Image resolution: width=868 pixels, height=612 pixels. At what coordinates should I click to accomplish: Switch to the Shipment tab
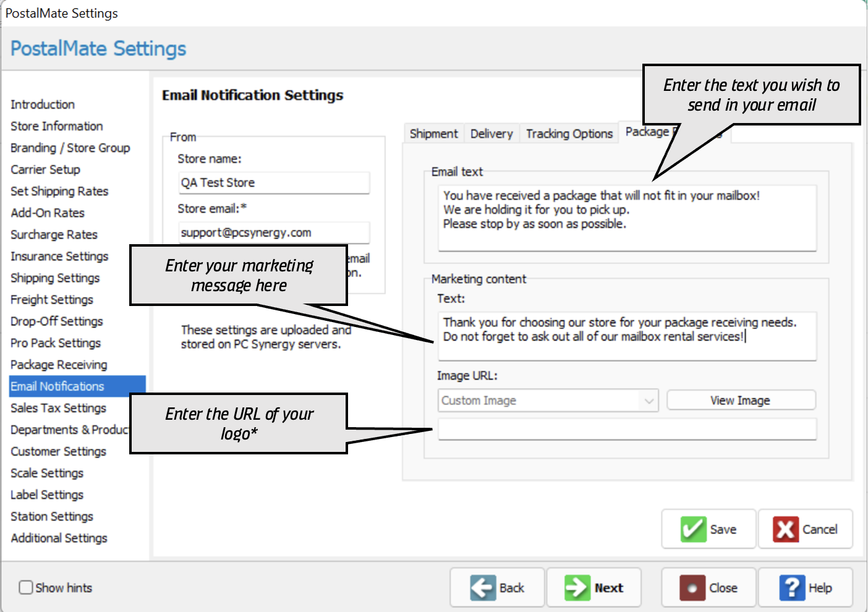(x=433, y=134)
